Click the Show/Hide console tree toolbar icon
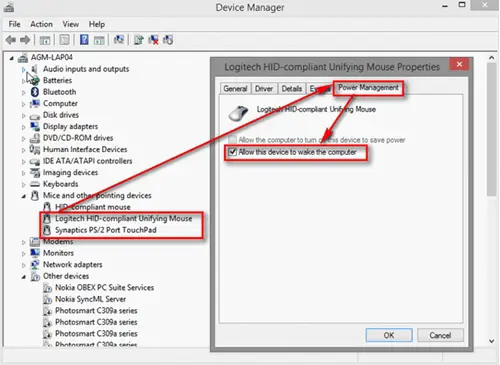500x365 pixels. tap(45, 40)
